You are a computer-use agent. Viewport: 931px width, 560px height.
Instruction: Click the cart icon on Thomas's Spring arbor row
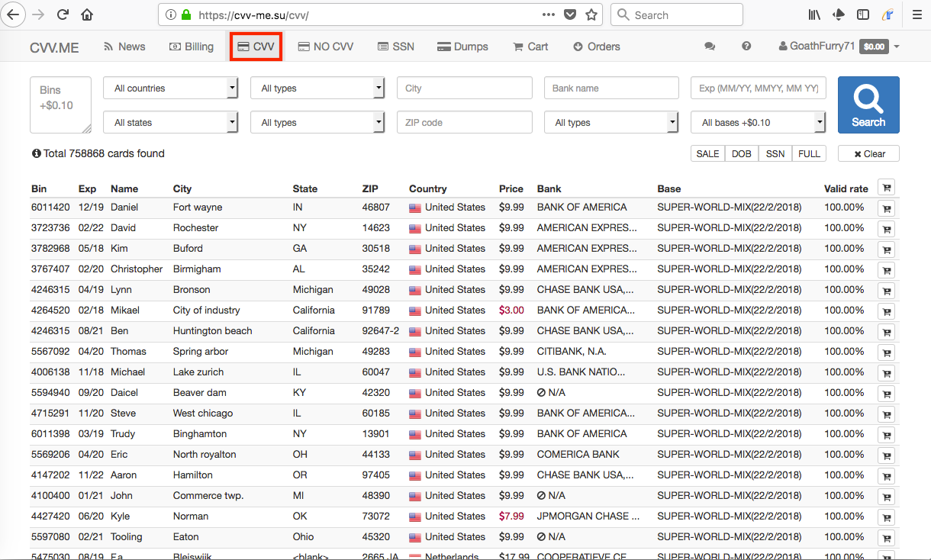pos(887,352)
